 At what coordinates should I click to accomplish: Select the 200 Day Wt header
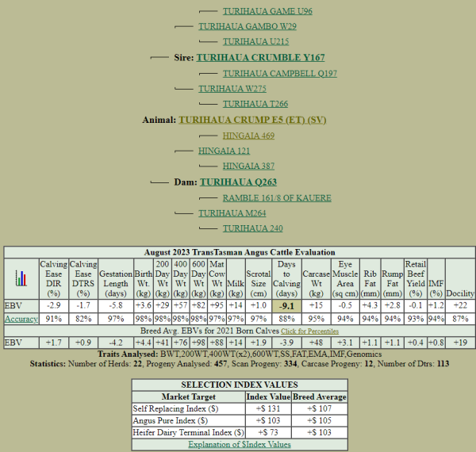click(163, 279)
